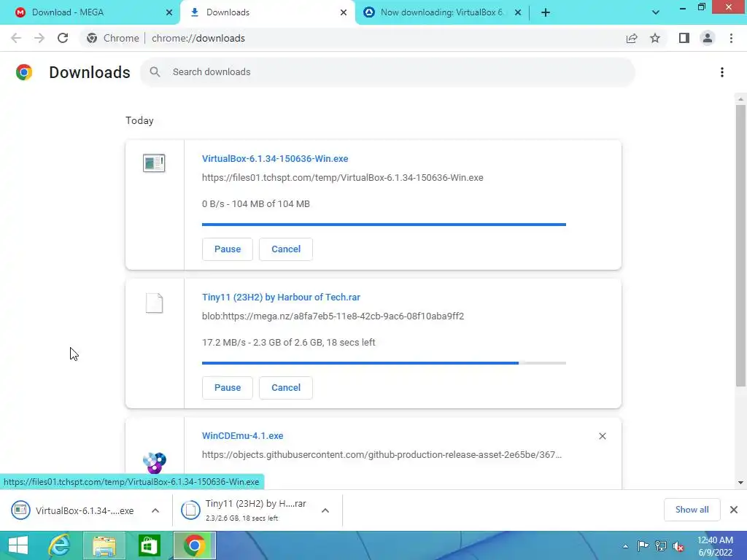Cancel the VirtualBox download
This screenshot has height=560, width=747.
[286, 249]
